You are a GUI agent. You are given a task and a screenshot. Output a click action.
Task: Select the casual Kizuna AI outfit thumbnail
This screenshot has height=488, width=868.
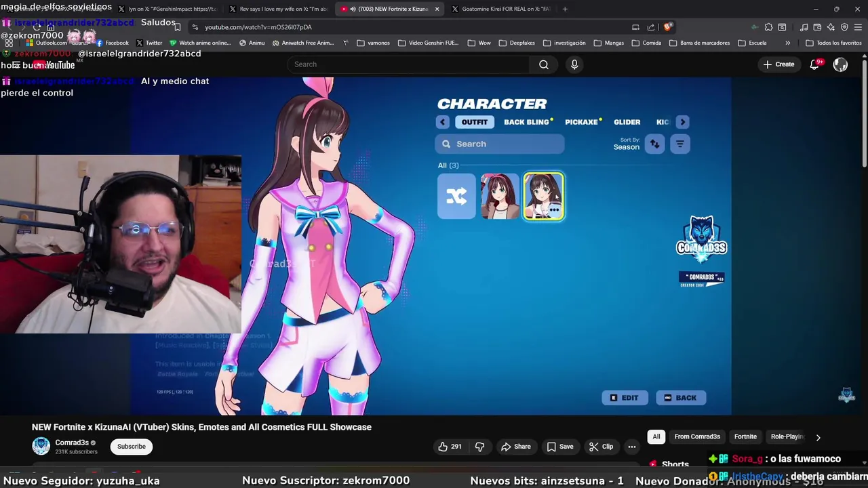pos(500,197)
